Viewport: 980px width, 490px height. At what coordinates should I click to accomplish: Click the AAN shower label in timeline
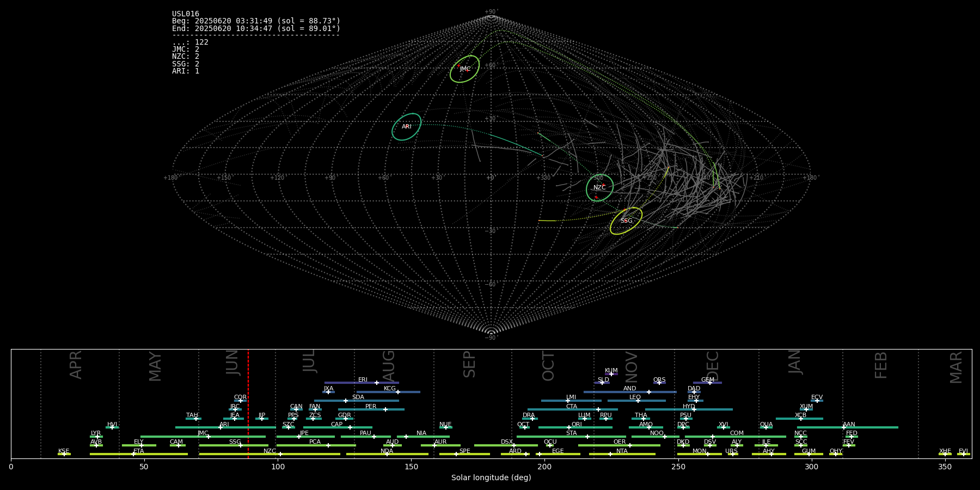click(x=849, y=425)
